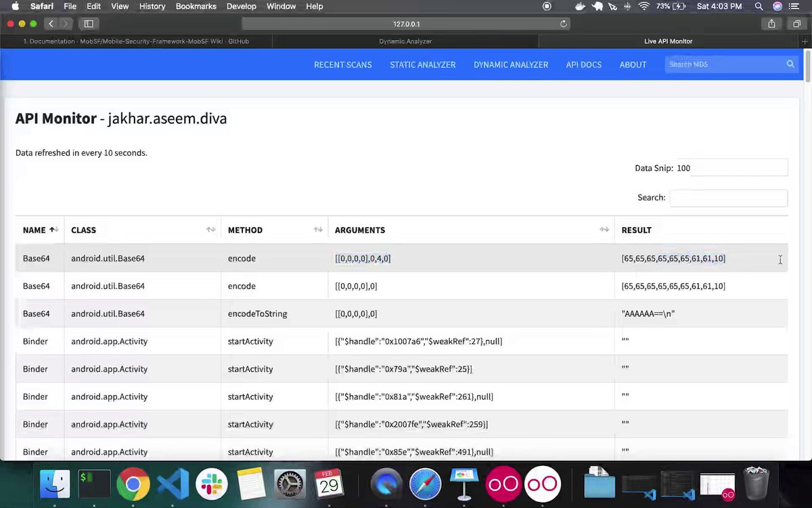Screen dimensions: 812x508
Task: Reload the page using the refresh icon
Action: coord(563,24)
